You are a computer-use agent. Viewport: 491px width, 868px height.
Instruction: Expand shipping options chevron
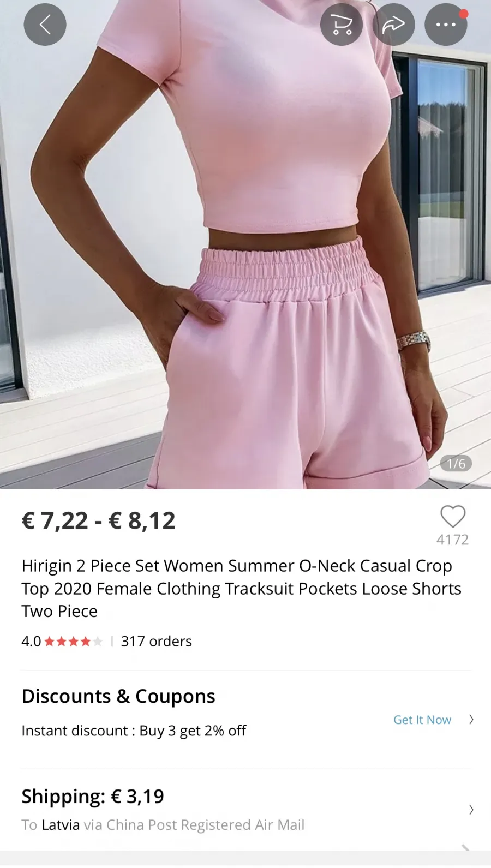(471, 810)
